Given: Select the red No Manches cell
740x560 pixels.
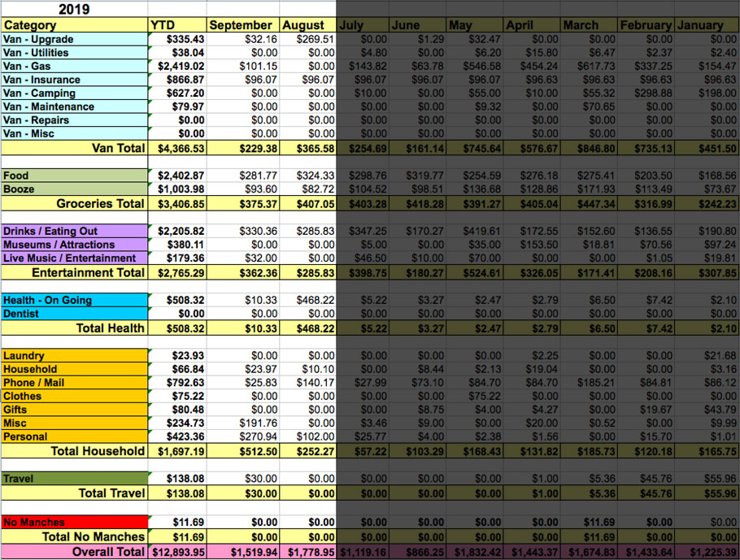Looking at the screenshot, I should [x=73, y=522].
